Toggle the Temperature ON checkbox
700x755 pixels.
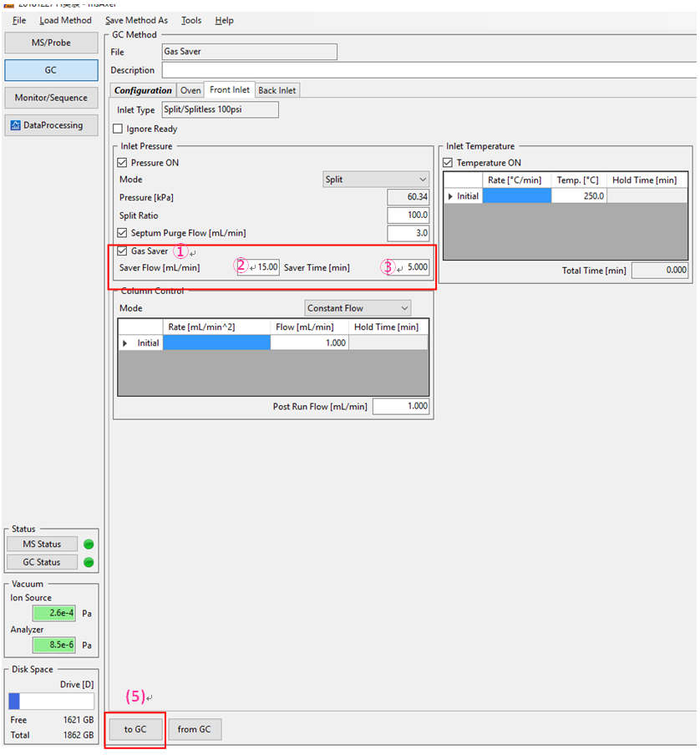(449, 163)
